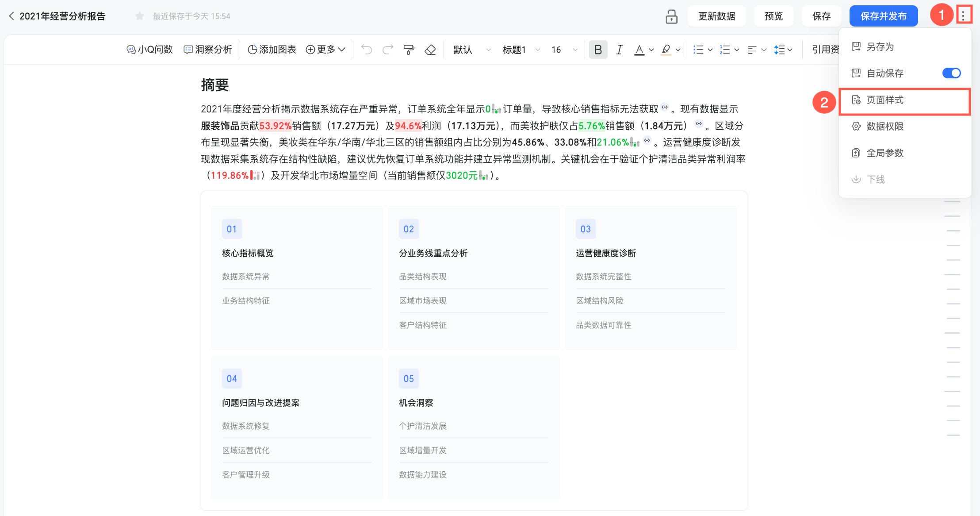Toggle the 自动保存 switch
Image resolution: width=980 pixels, height=516 pixels.
(x=951, y=73)
